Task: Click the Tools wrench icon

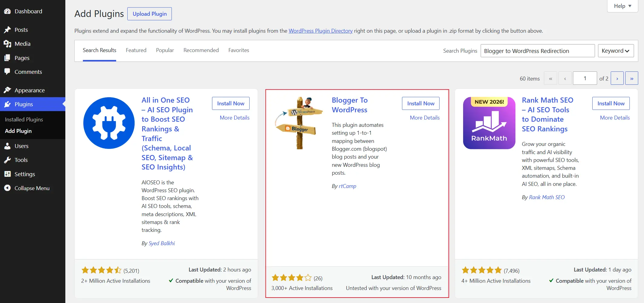Action: 8,160
